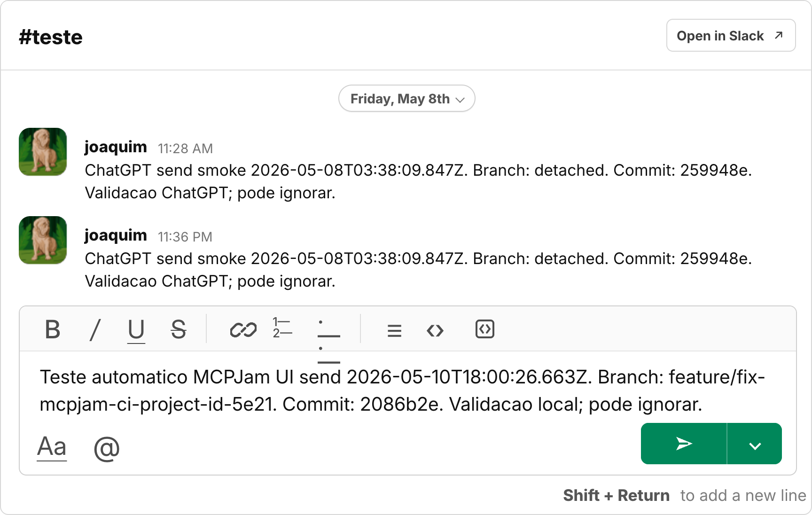Apply inline code formatting
Image resolution: width=812 pixels, height=515 pixels.
[x=435, y=331]
